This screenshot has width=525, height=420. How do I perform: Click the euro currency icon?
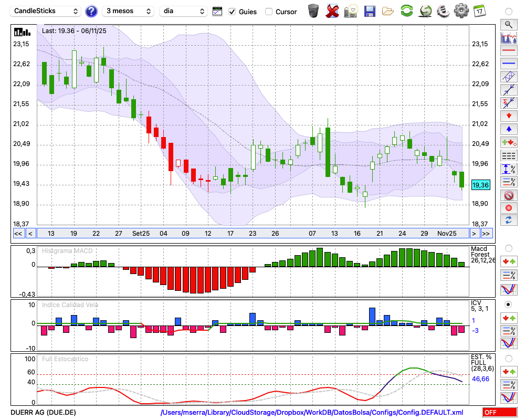[x=444, y=10]
